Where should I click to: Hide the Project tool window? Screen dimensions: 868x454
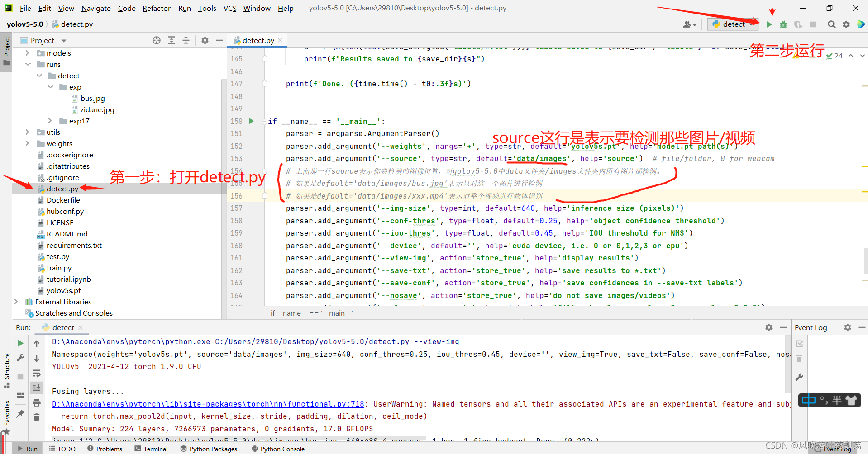pyautogui.click(x=219, y=40)
